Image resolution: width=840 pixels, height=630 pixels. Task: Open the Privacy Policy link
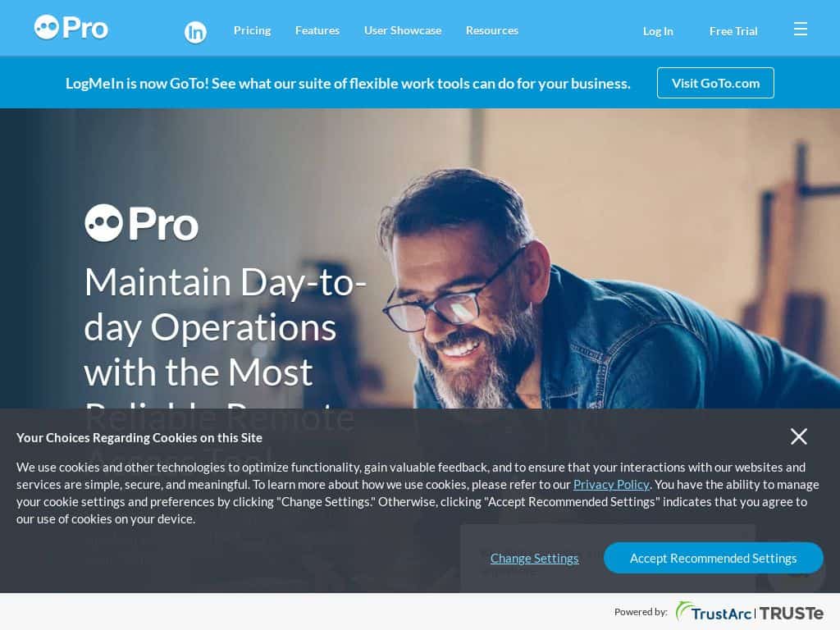pos(611,484)
